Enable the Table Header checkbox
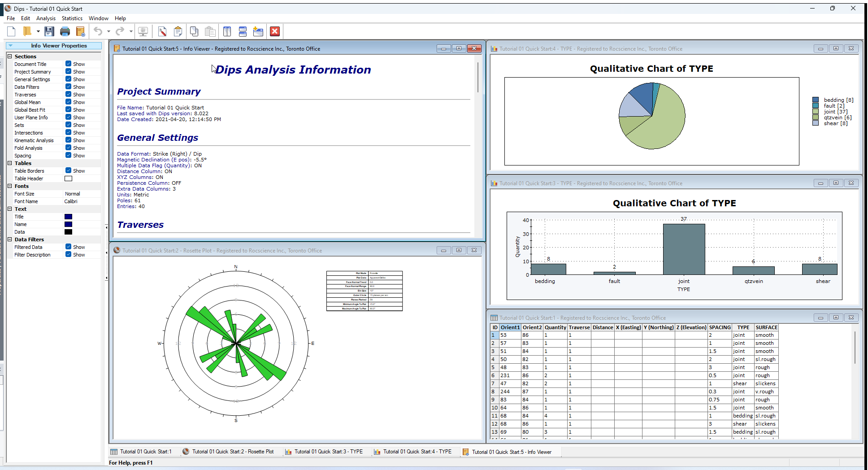868x470 pixels. tap(68, 178)
